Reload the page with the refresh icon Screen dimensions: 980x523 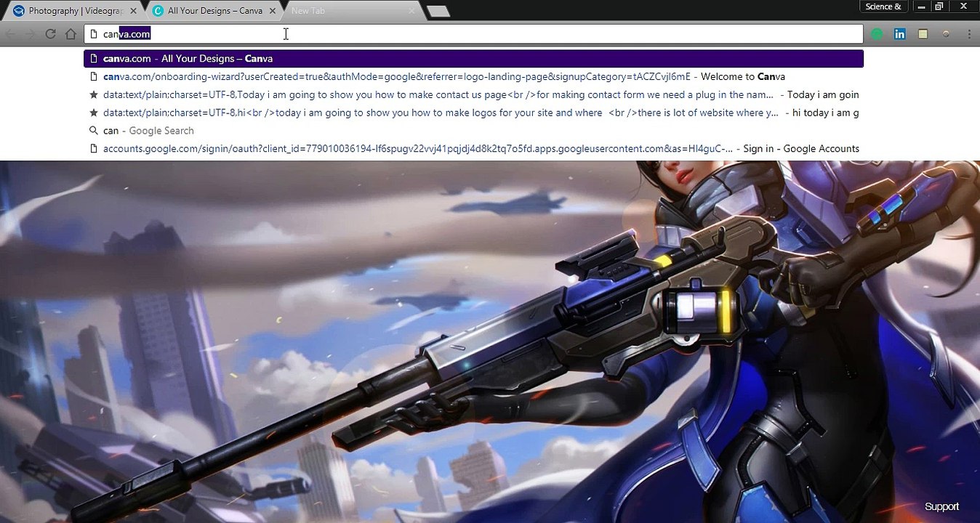point(50,34)
